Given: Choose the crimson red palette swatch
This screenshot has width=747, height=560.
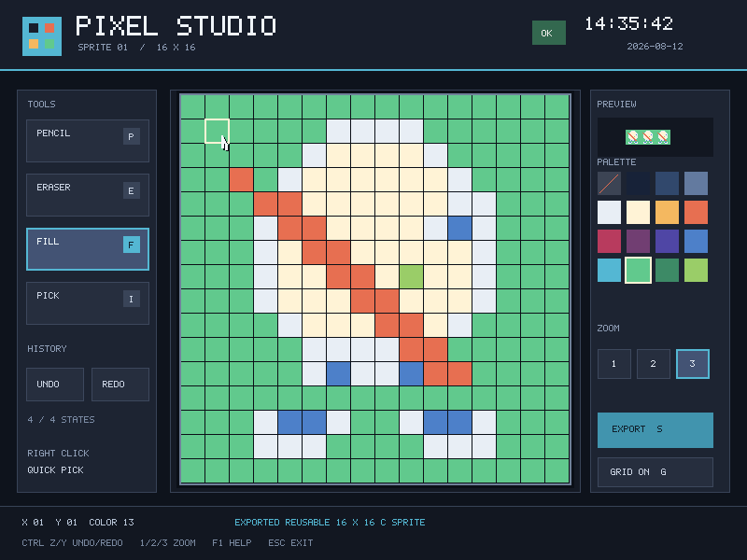Looking at the screenshot, I should (610, 242).
